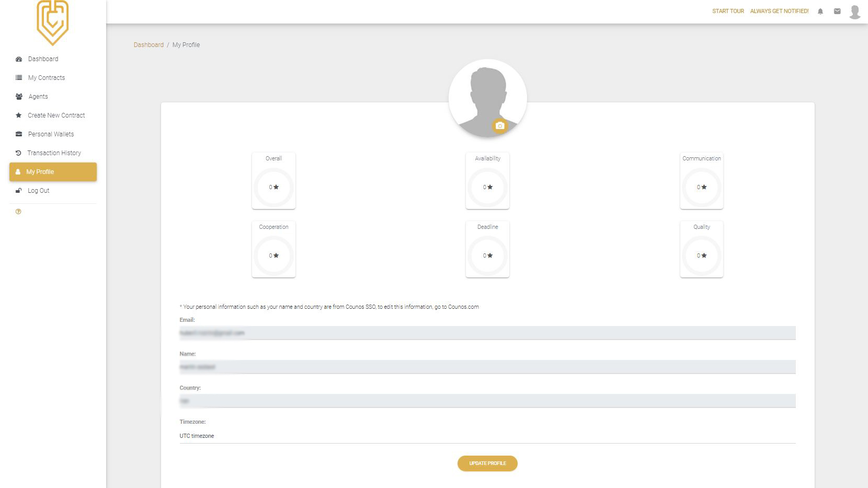
Task: Click the Country input field
Action: [487, 401]
